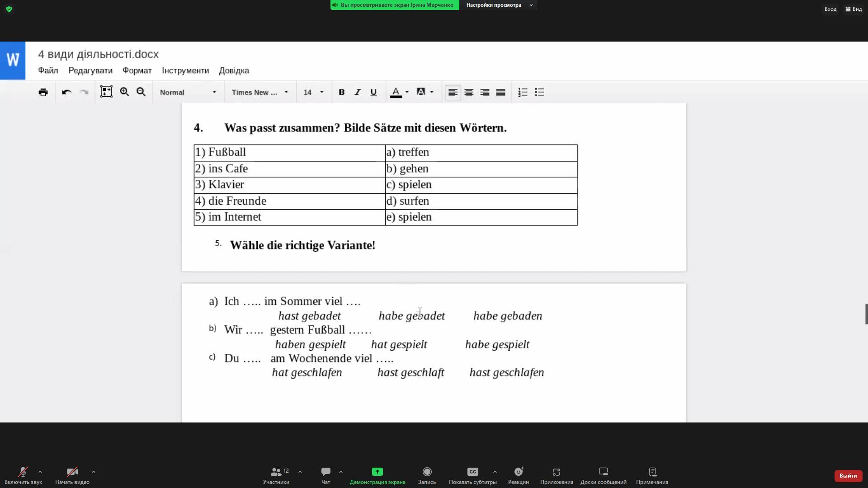Screen dimensions: 868x488
Task: Undo last action with undo arrow
Action: point(66,92)
